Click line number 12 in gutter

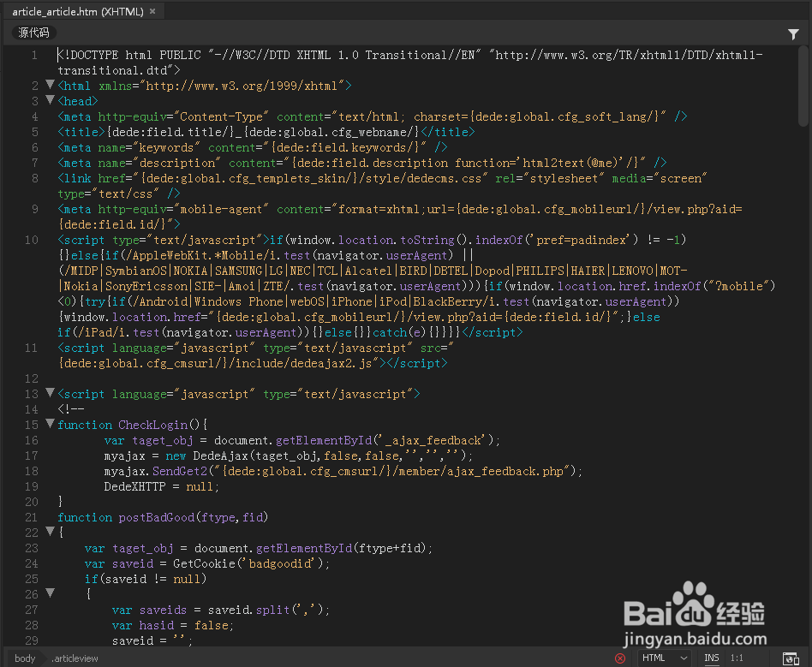(x=32, y=378)
